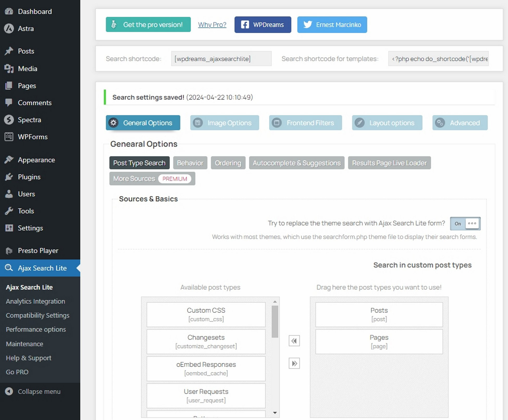
Task: Toggle the replace theme search switch
Action: [x=465, y=224]
